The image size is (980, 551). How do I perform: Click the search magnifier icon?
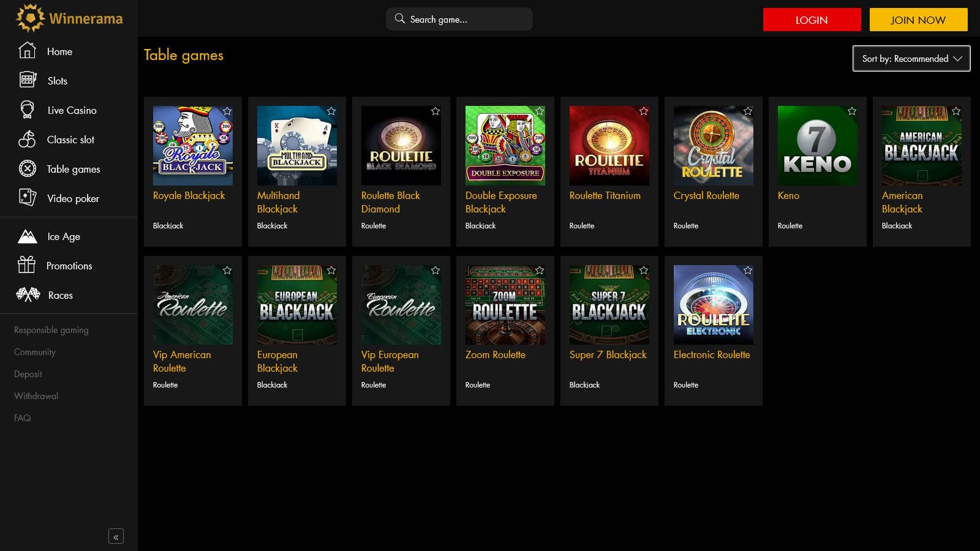tap(399, 18)
